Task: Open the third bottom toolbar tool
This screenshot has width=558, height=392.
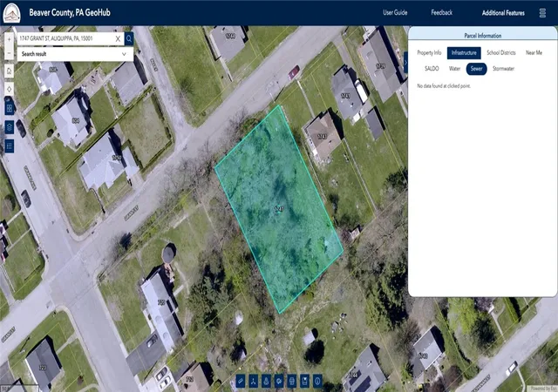Action: coord(266,381)
